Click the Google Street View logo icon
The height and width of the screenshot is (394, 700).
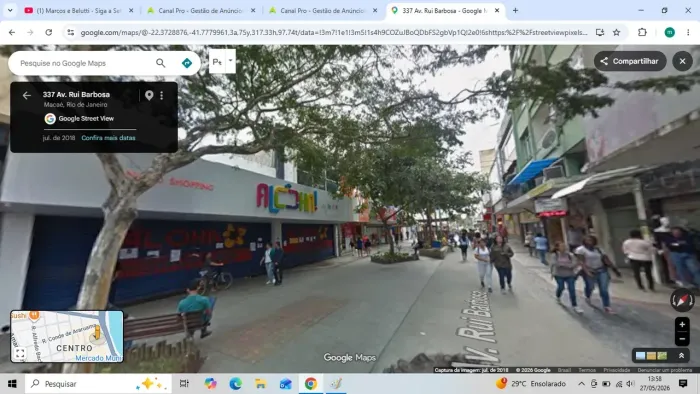pyautogui.click(x=50, y=119)
